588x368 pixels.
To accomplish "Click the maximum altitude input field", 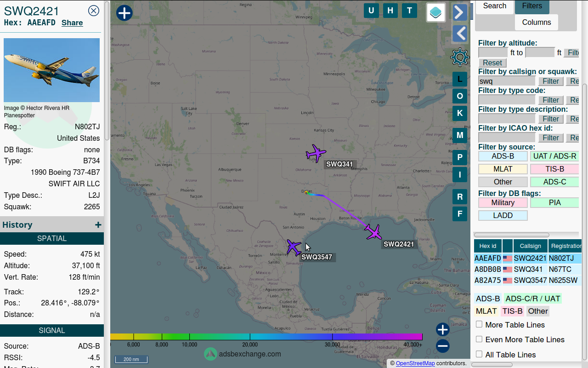I will pyautogui.click(x=540, y=52).
